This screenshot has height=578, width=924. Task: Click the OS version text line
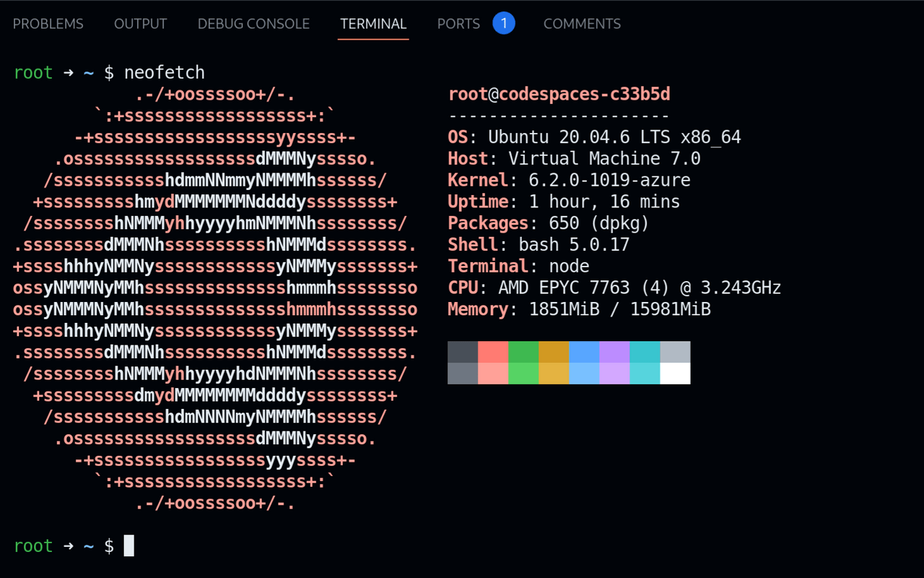tap(594, 137)
